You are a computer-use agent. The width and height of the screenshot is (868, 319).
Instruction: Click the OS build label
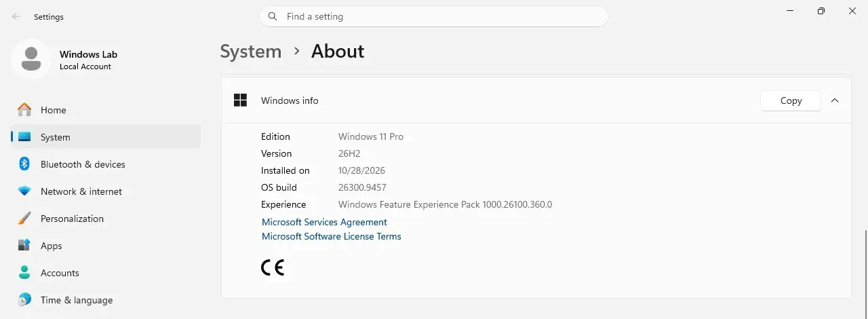click(x=279, y=187)
